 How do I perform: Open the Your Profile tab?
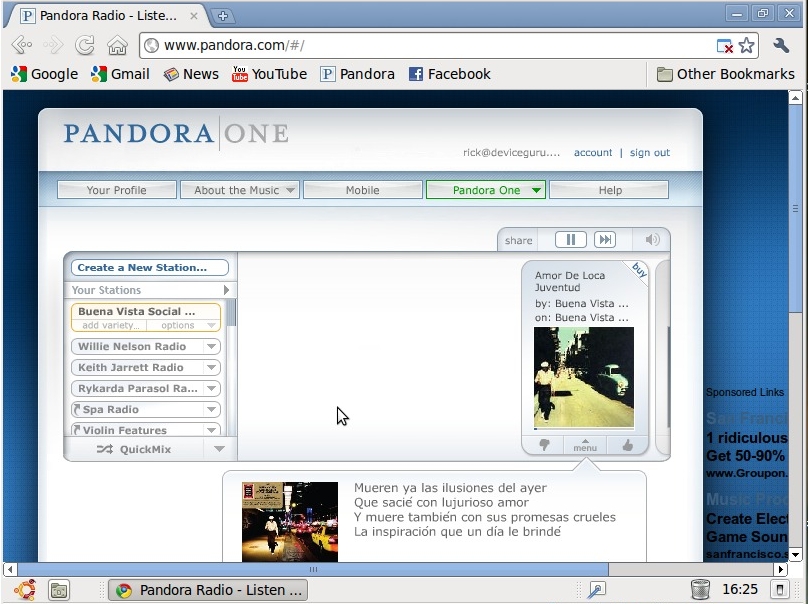(116, 190)
